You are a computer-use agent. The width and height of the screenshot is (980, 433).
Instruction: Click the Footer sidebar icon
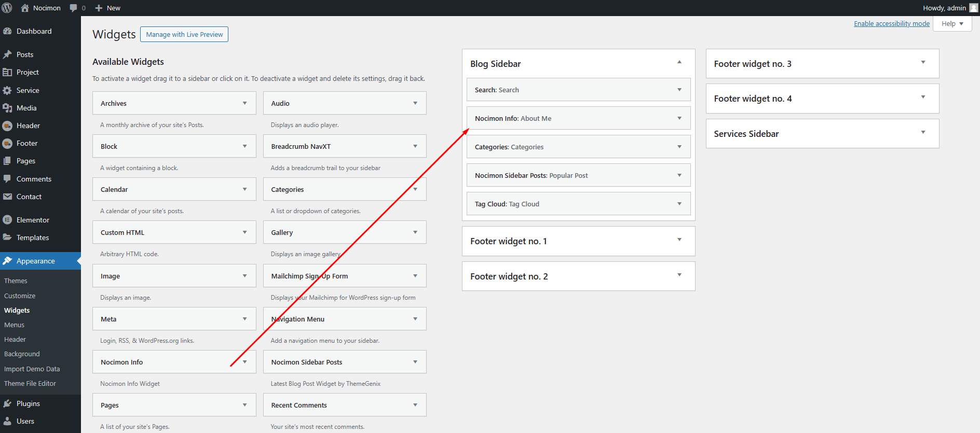coord(7,143)
